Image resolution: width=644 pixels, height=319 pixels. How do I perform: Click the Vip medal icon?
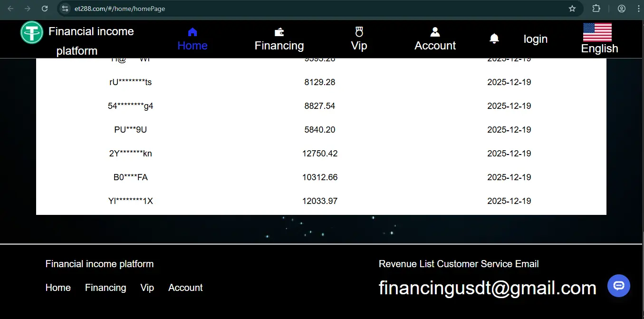point(359,32)
